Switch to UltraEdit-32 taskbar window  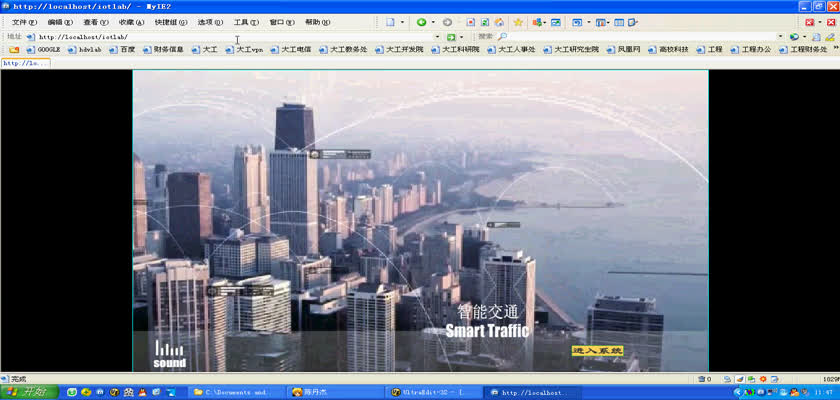tap(433, 393)
